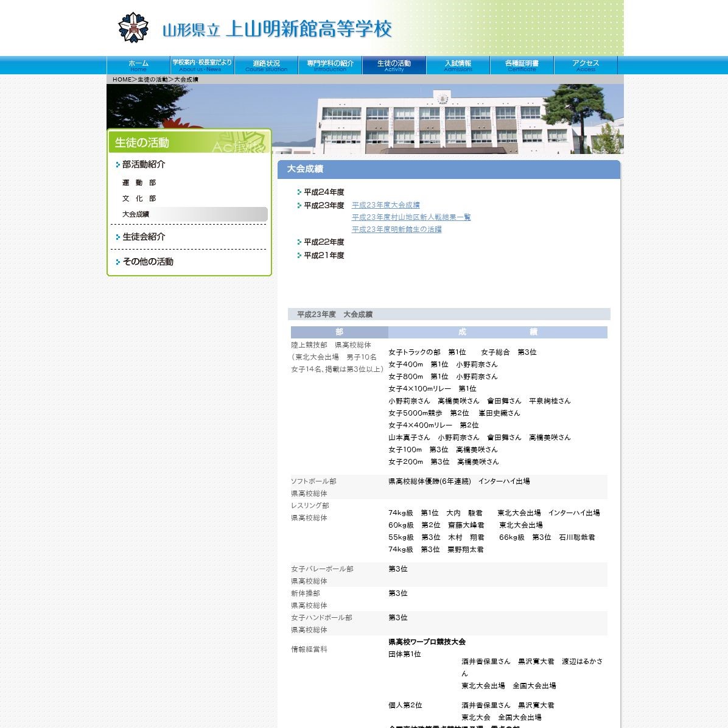Click HOME in the breadcrumb

122,79
